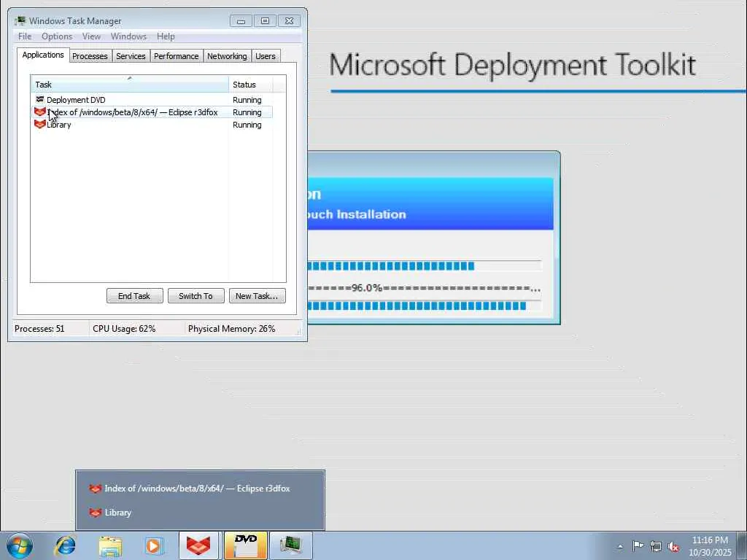Image resolution: width=747 pixels, height=560 pixels.
Task: Click the Deployment DVD taskbar button
Action: (245, 545)
